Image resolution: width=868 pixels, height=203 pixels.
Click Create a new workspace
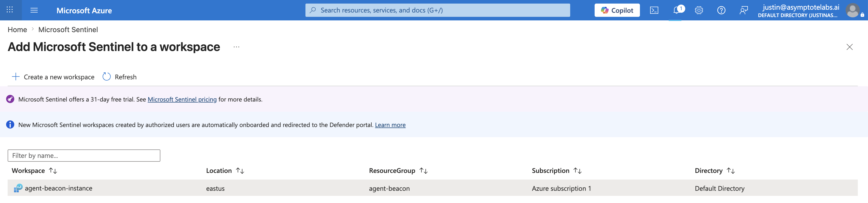(x=59, y=77)
